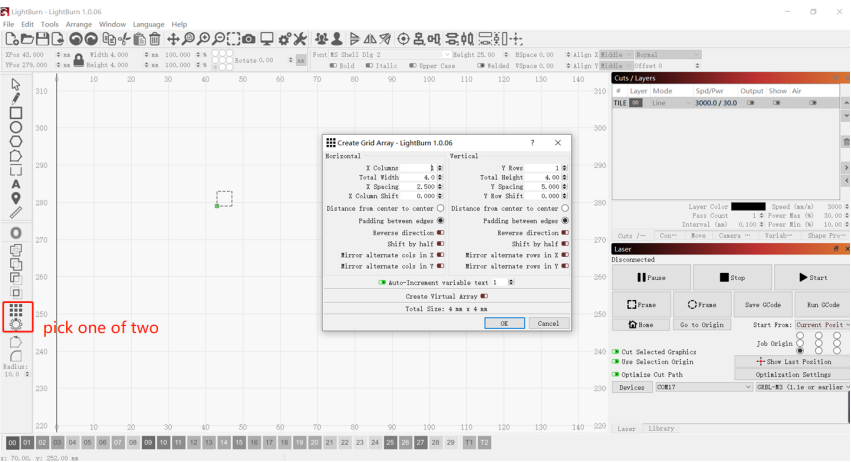Cancel the Create Grid Array dialog
Screen dimensions: 851x462
[548, 323]
